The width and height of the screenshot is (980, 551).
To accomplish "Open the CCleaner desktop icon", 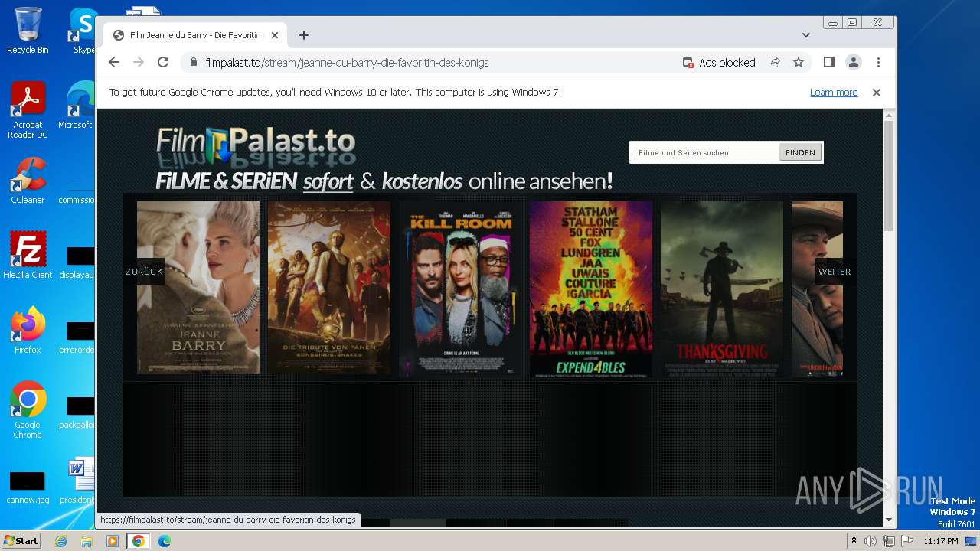I will point(28,181).
